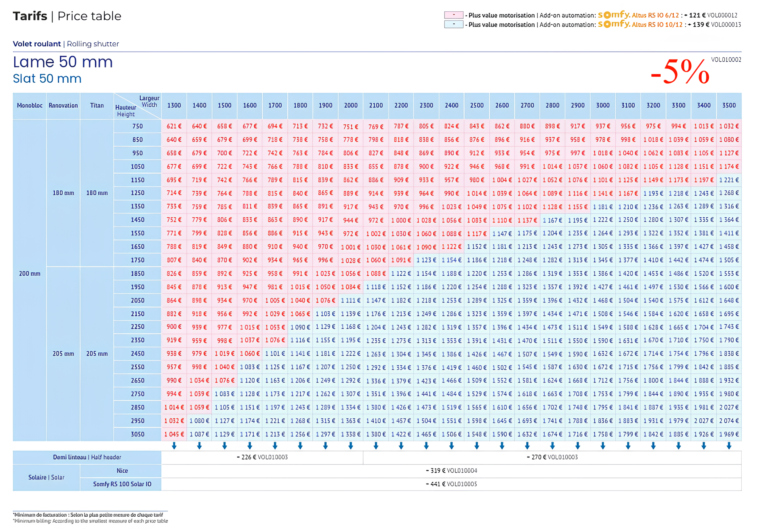The width and height of the screenshot is (768, 532).
Task: Click the blue arrow under the 1700 column
Action: point(275,446)
